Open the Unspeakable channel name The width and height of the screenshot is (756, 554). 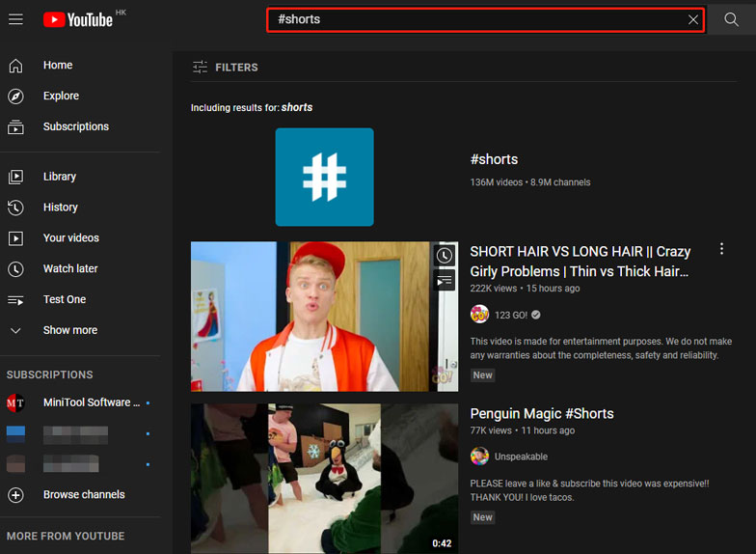tap(521, 457)
